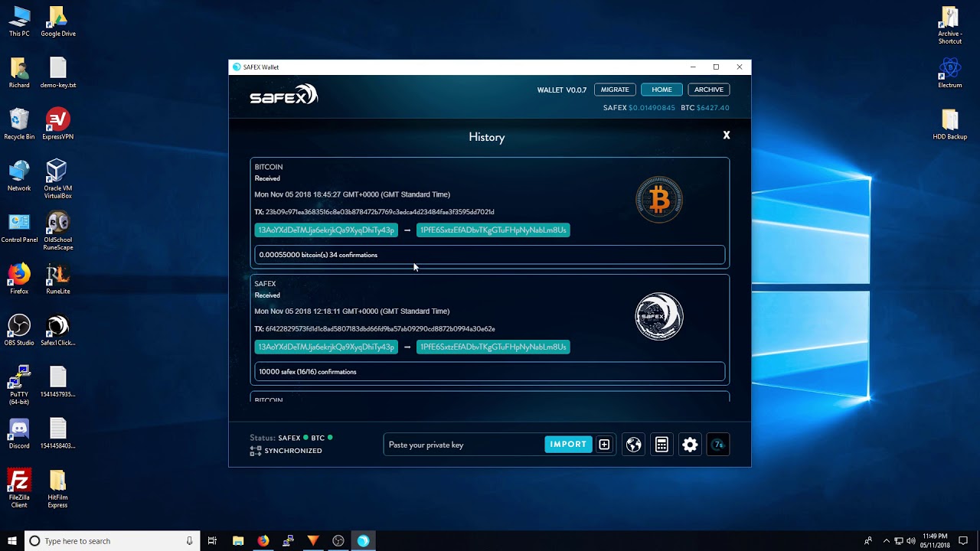
Task: Click the Safex coin logo in history
Action: point(659,317)
